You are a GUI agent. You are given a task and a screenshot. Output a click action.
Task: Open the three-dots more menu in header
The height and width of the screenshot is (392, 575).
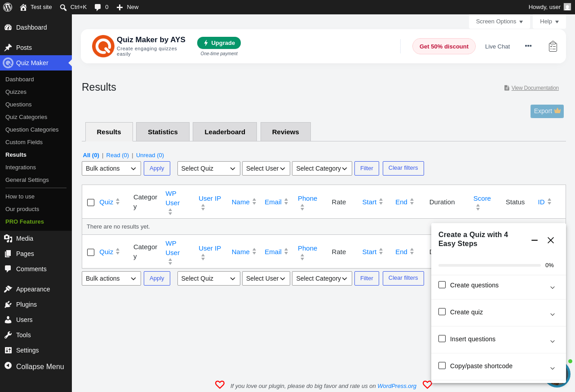[x=528, y=46]
